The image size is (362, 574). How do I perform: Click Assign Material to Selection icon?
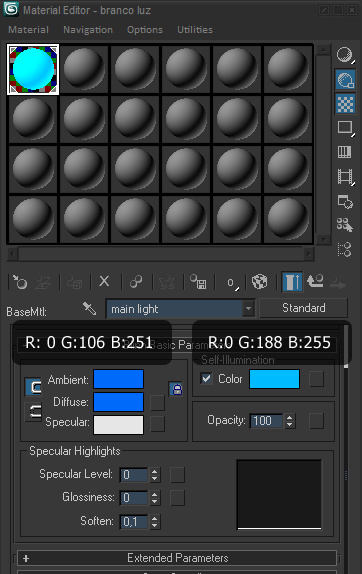pyautogui.click(x=74, y=282)
